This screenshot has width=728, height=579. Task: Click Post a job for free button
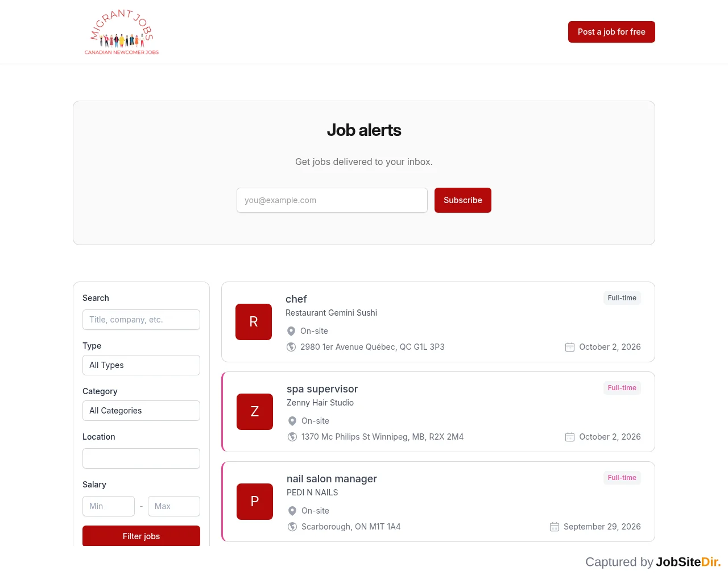[x=611, y=32]
